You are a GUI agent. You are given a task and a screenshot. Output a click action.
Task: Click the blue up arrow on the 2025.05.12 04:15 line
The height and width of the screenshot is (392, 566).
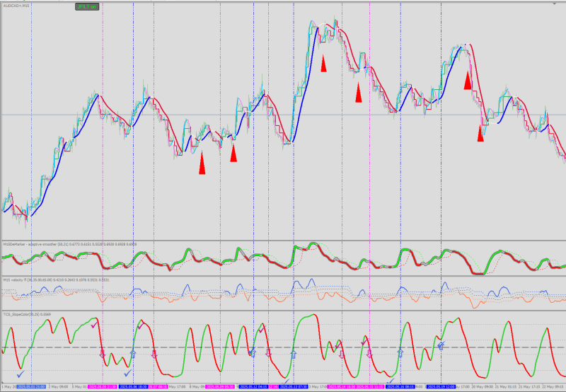tap(253, 352)
